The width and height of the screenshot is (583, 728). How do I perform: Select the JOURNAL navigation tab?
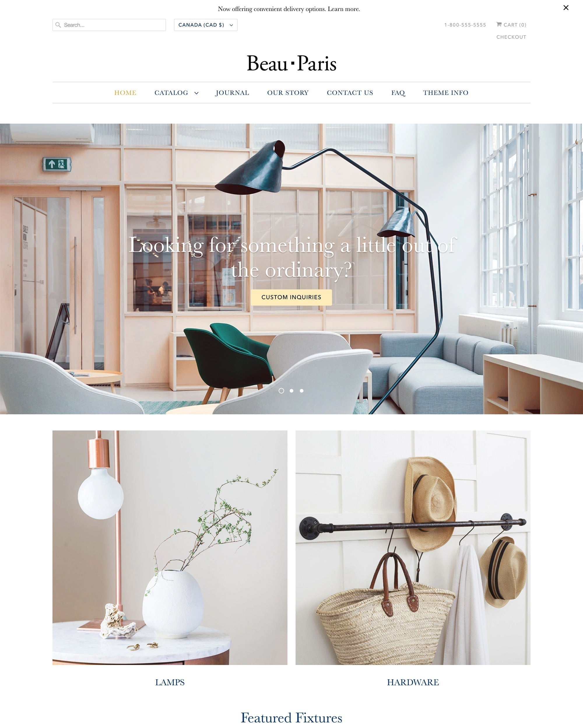click(x=232, y=92)
